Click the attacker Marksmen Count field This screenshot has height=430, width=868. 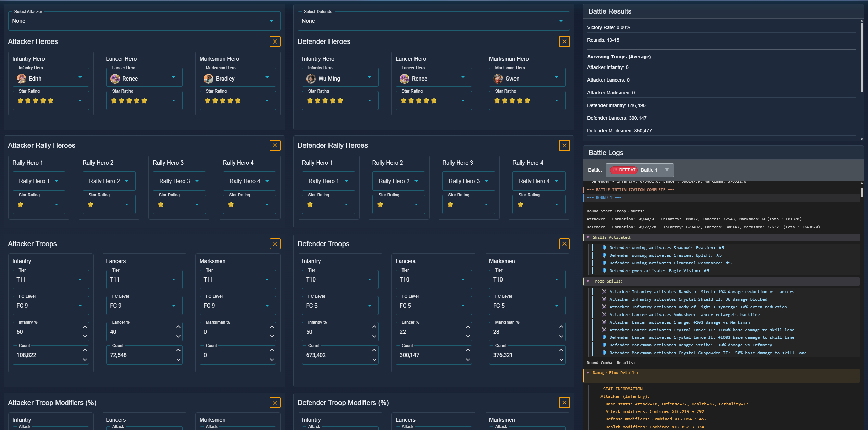click(233, 355)
